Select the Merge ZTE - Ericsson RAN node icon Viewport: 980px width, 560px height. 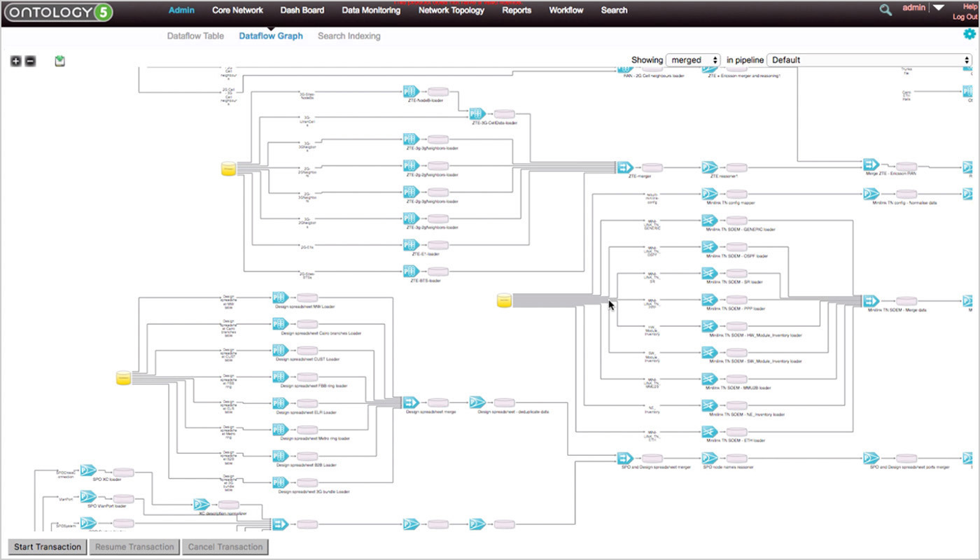click(871, 164)
